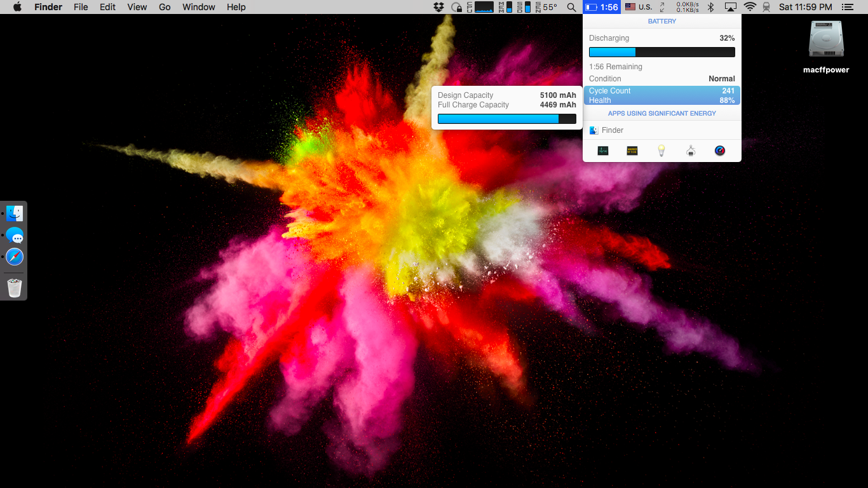Expand the CPU usage graph menu
This screenshot has width=868, height=488.
click(479, 7)
